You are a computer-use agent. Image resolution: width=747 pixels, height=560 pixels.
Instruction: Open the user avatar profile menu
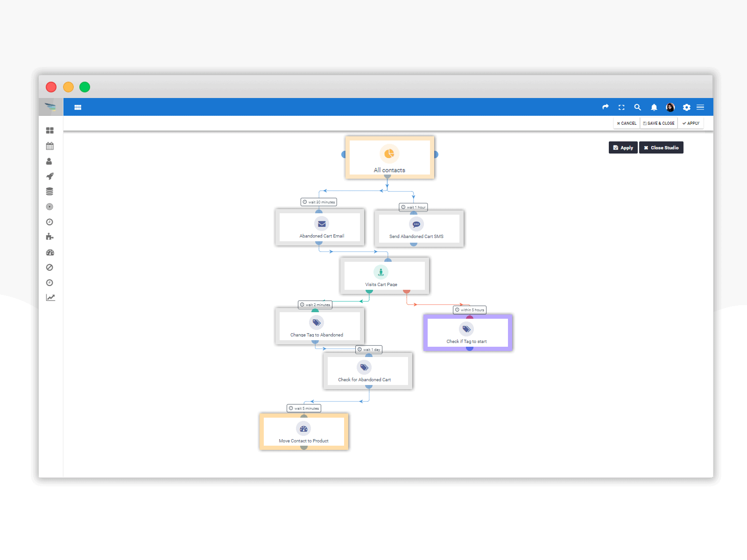[x=670, y=107]
